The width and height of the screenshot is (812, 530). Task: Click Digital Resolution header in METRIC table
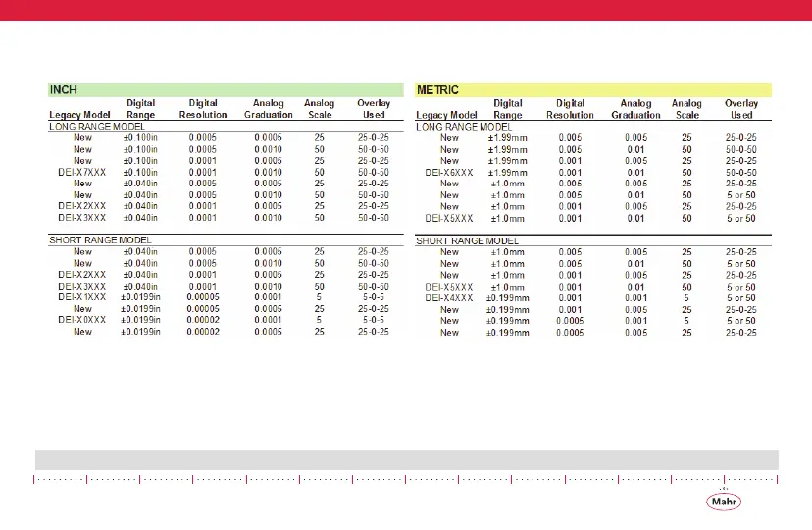pyautogui.click(x=570, y=109)
